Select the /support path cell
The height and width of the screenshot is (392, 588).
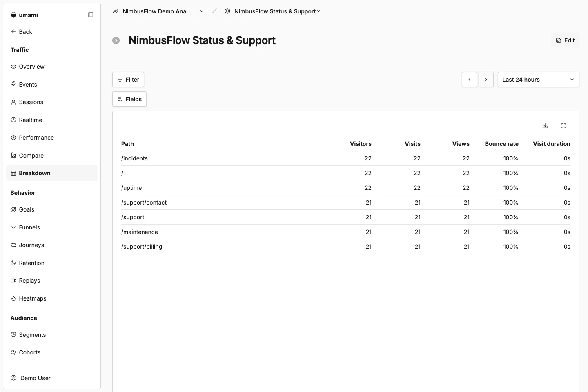pos(133,217)
